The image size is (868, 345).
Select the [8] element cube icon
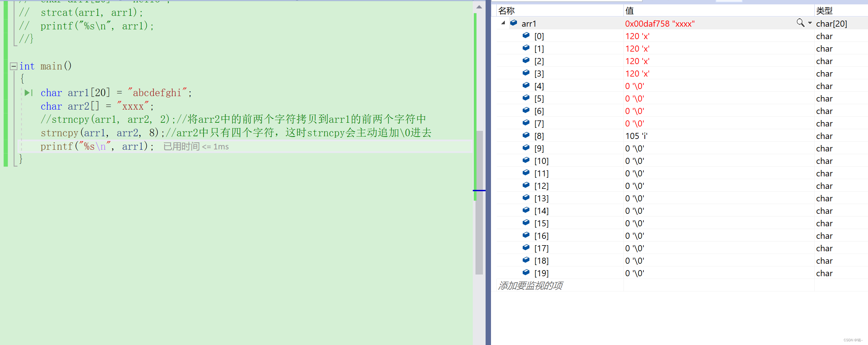[x=526, y=135]
